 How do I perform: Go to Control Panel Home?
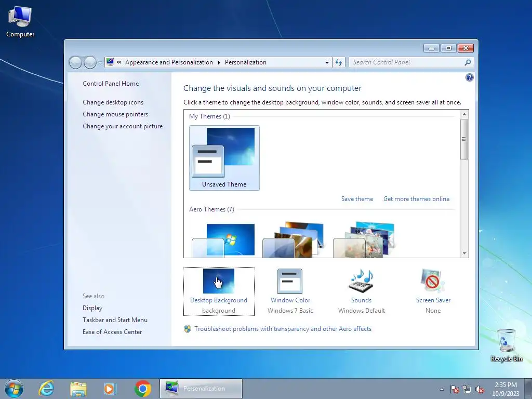pyautogui.click(x=111, y=84)
